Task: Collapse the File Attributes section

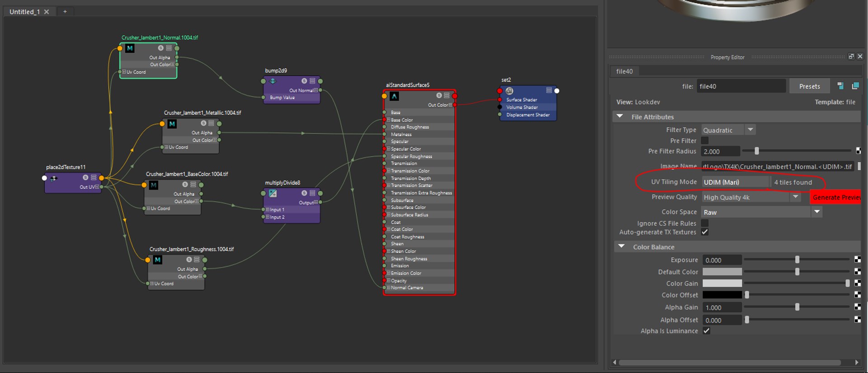Action: [x=620, y=117]
